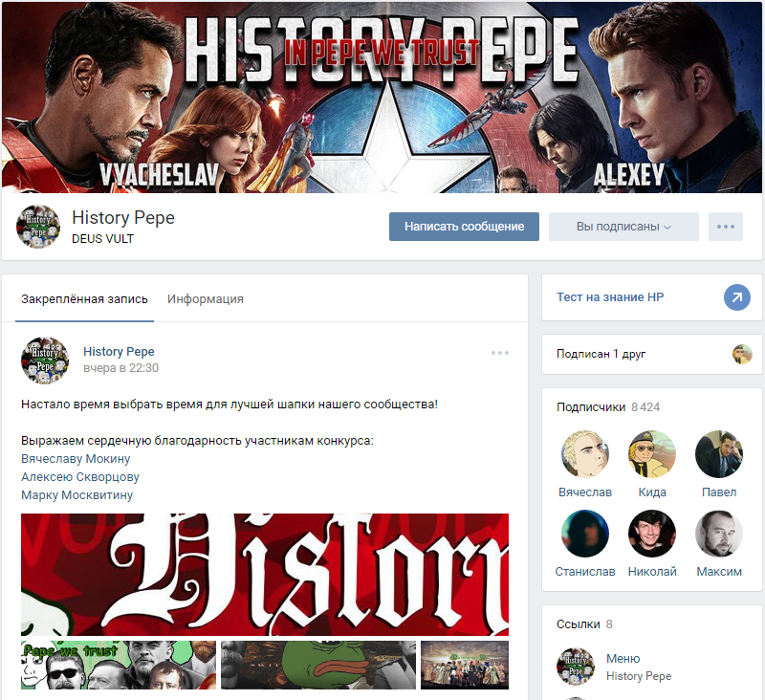Image resolution: width=765 pixels, height=700 pixels.
Task: Open subscriber name link 'Кида'
Action: [x=652, y=492]
